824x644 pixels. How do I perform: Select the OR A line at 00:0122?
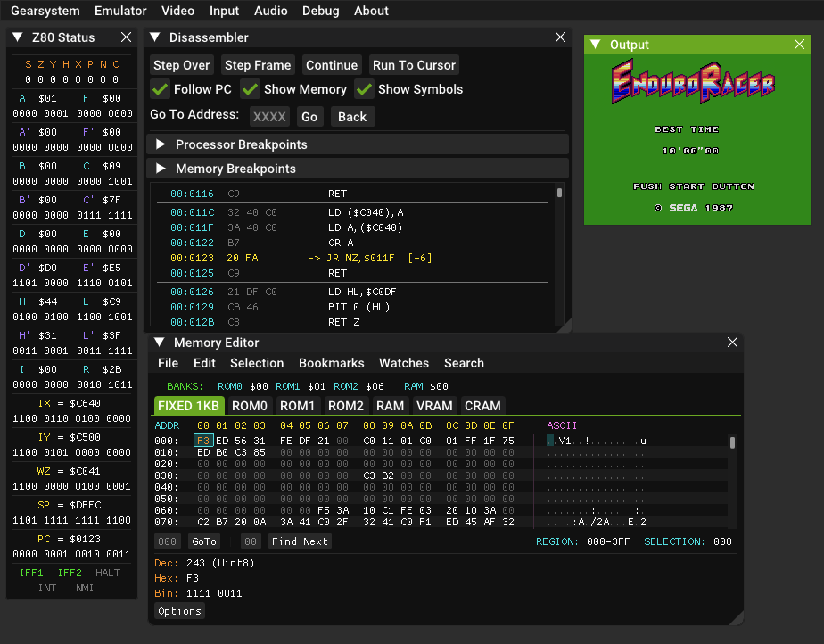click(x=352, y=243)
